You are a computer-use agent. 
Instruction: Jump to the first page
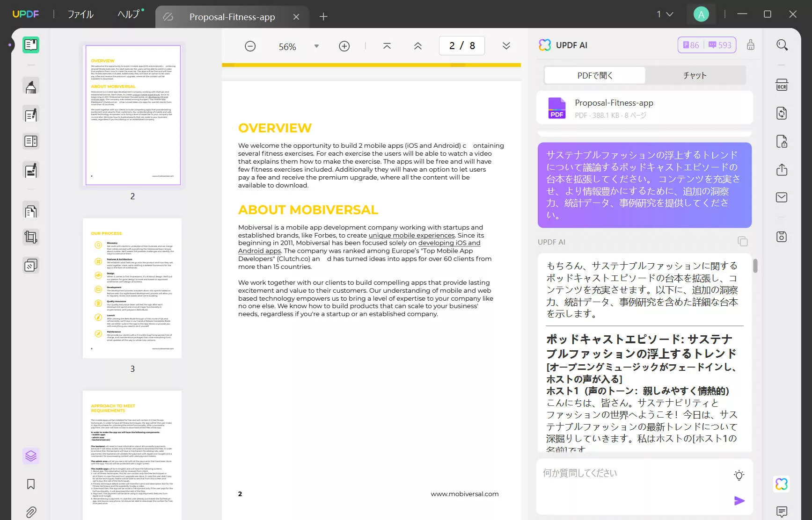tap(387, 46)
